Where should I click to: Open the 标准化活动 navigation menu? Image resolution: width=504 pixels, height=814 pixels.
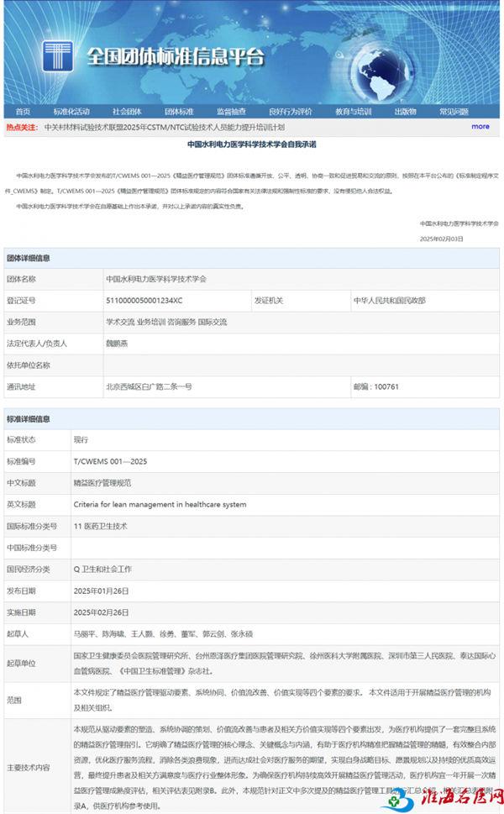[71, 112]
